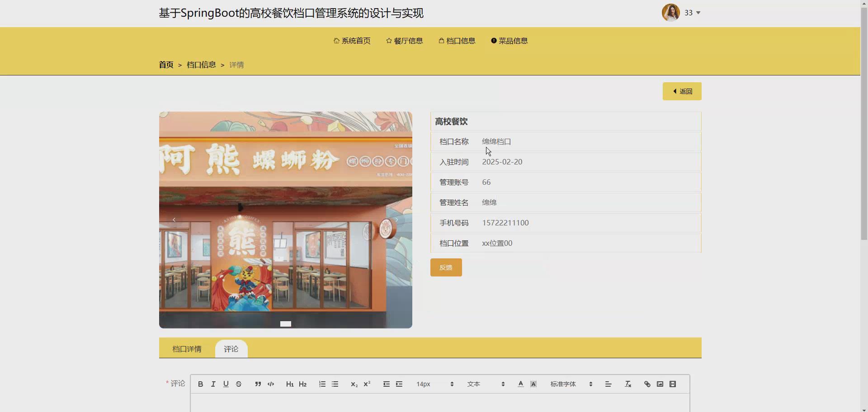Switch to the 评论 tab

click(x=231, y=349)
